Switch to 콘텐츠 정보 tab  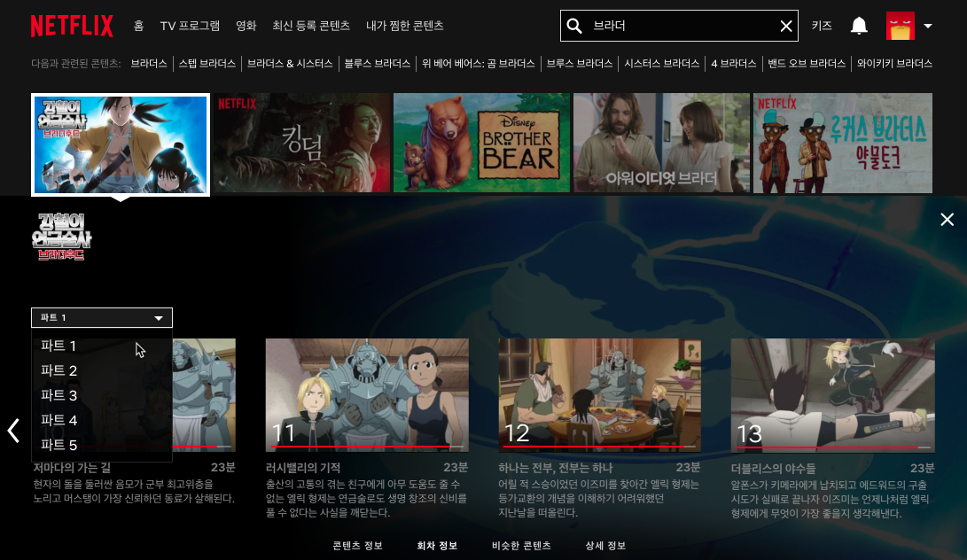coord(358,546)
